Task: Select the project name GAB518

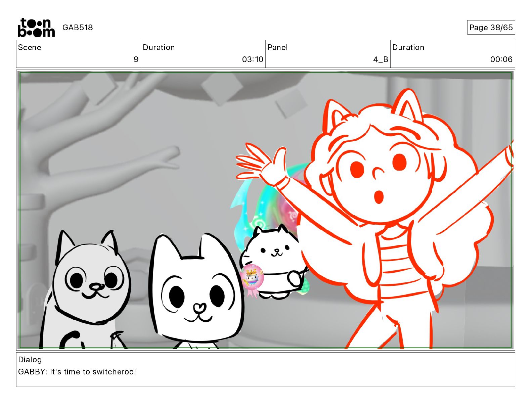Action: [78, 28]
